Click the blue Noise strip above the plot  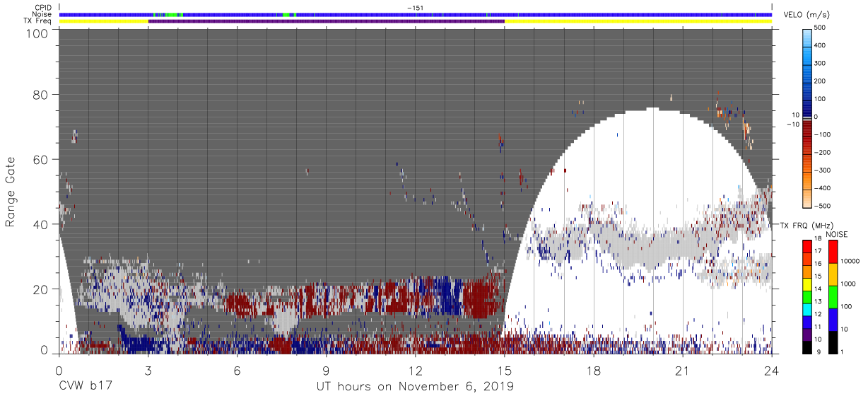coord(415,14)
